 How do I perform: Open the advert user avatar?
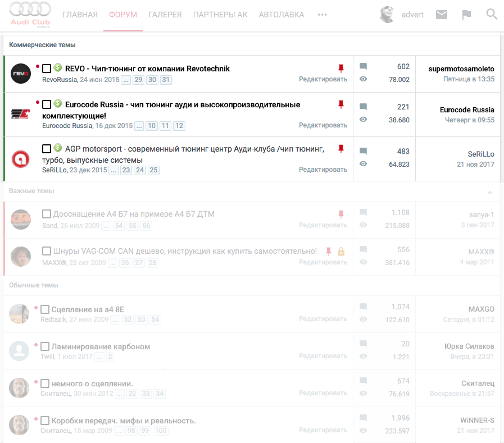point(387,15)
